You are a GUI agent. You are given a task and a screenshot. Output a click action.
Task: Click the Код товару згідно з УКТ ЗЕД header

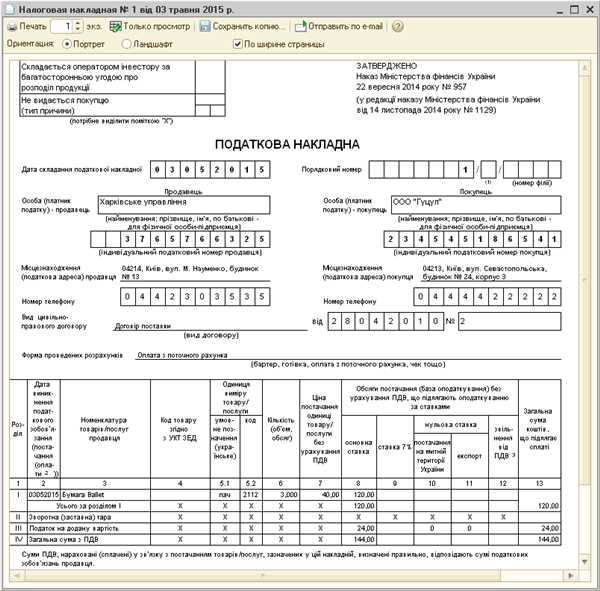pos(179,429)
